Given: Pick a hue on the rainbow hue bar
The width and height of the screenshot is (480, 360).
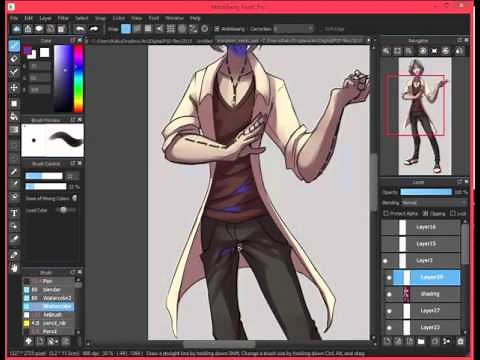Looking at the screenshot, I should click(79, 79).
